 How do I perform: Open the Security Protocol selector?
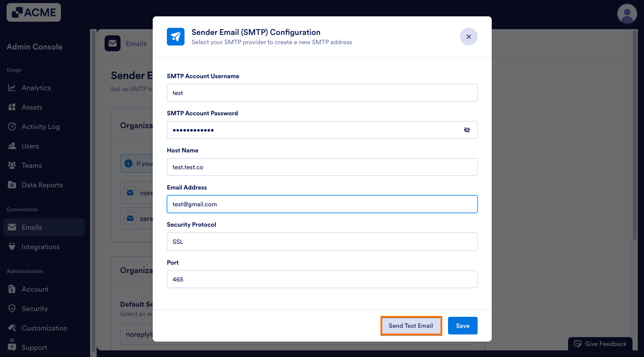pos(322,242)
